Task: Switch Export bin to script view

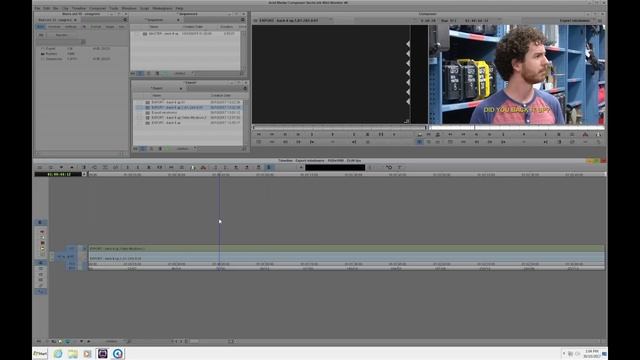Action: [x=160, y=149]
